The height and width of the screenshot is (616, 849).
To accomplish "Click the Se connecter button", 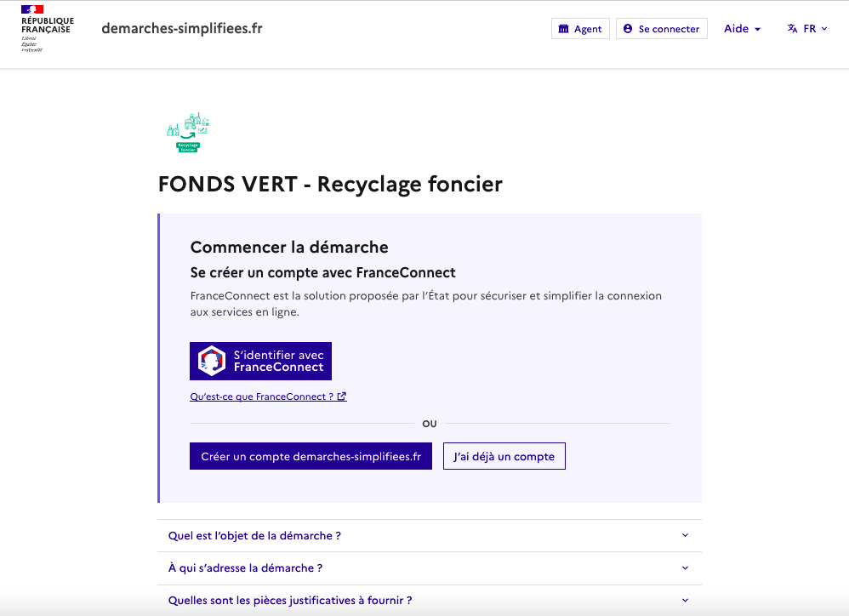I will coord(661,29).
